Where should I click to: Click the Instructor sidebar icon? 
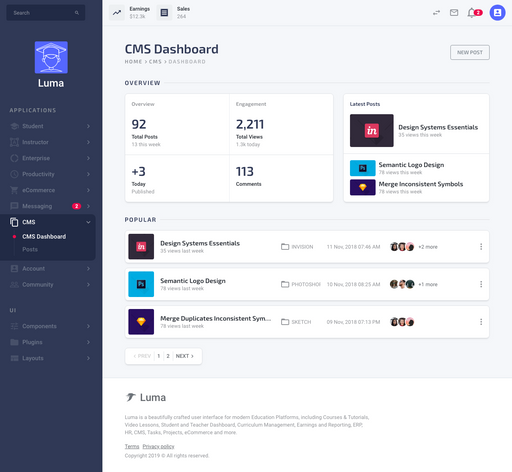(x=14, y=142)
